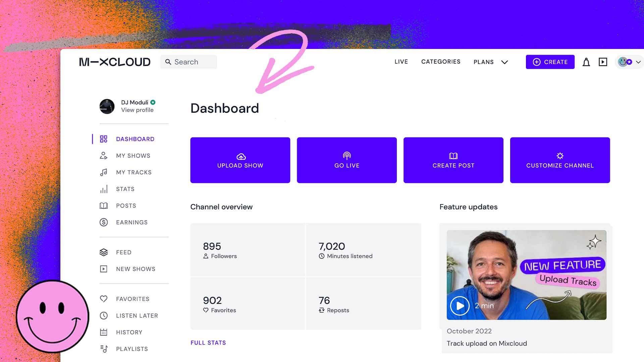644x362 pixels.
Task: Click the 'Channel overview' heading
Action: (221, 207)
